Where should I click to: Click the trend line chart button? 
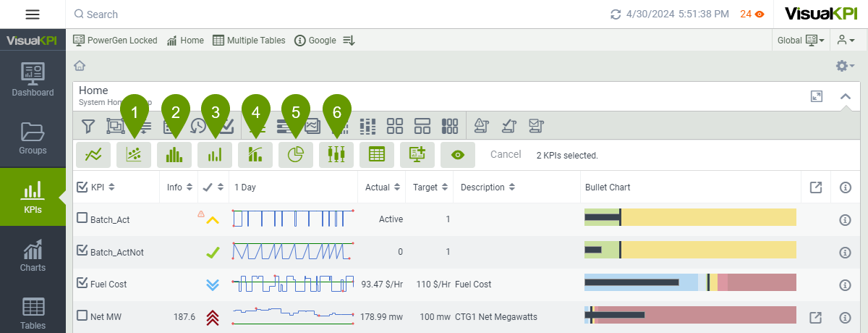pos(93,154)
